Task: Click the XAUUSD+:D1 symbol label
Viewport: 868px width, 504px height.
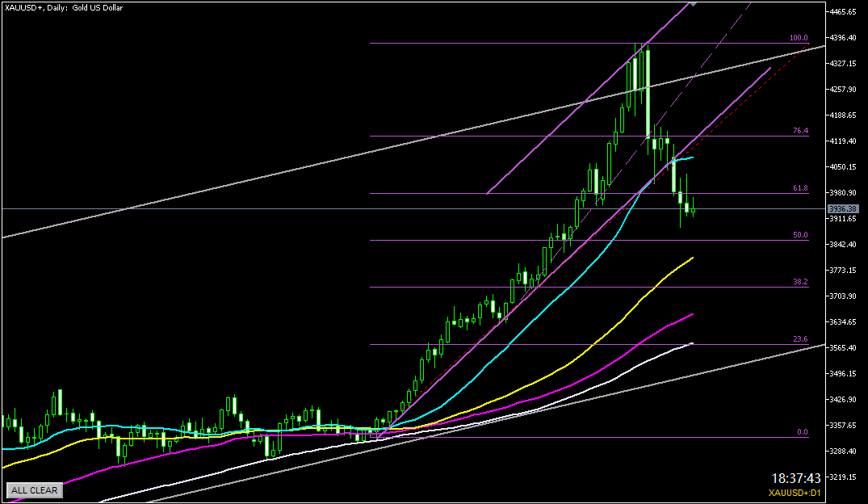Action: pos(796,493)
